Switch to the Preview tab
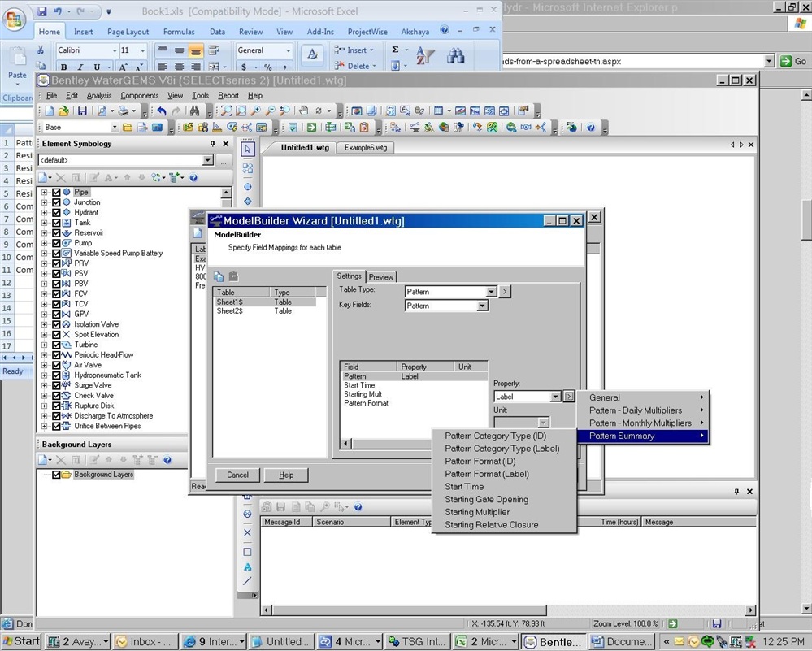The image size is (812, 651). click(x=380, y=276)
